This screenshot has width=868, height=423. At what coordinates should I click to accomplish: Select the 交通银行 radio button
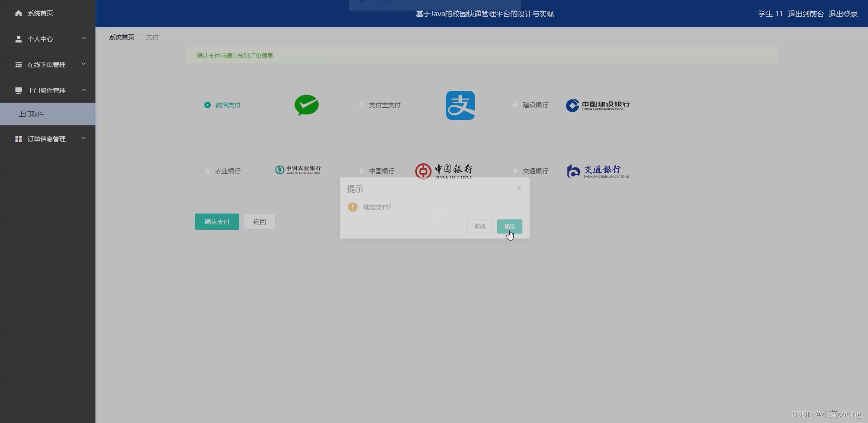pyautogui.click(x=515, y=171)
